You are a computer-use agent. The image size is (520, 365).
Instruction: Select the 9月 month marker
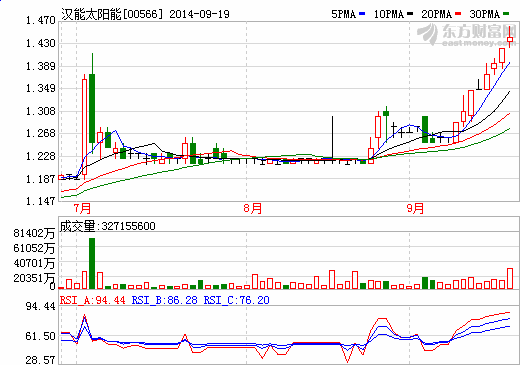(x=415, y=209)
